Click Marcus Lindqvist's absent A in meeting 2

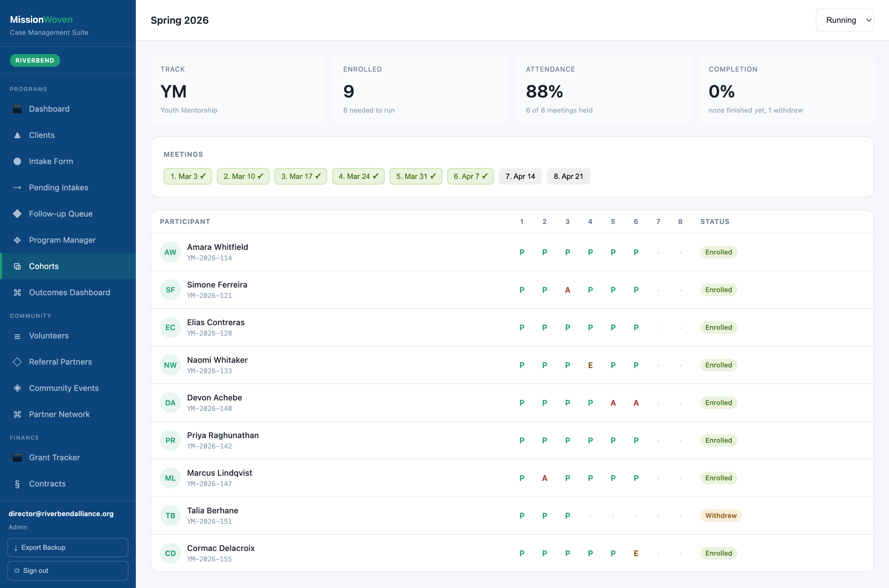click(545, 478)
